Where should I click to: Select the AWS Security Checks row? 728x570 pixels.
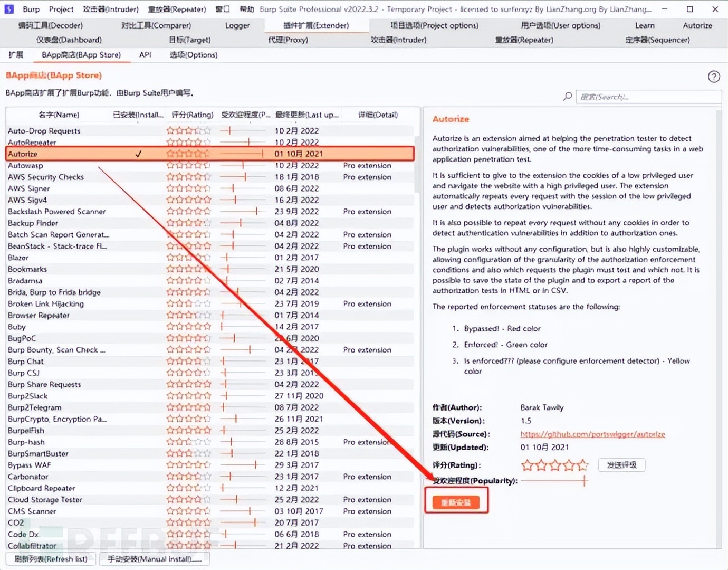click(x=210, y=177)
